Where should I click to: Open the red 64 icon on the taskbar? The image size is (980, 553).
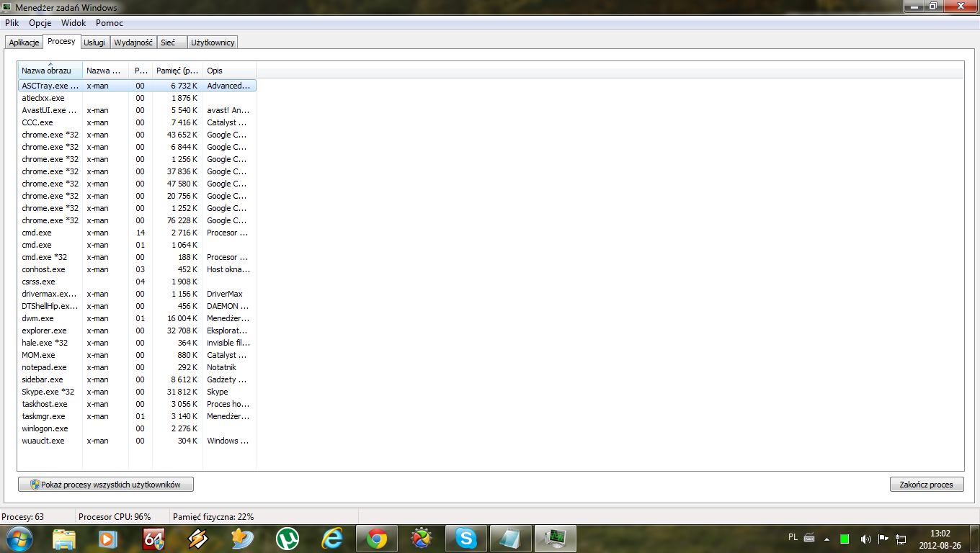tap(153, 538)
